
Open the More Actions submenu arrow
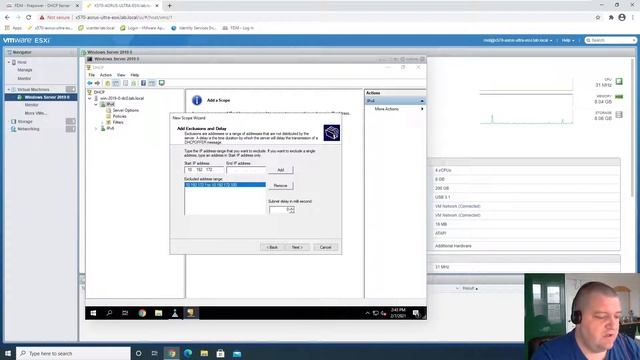point(422,109)
